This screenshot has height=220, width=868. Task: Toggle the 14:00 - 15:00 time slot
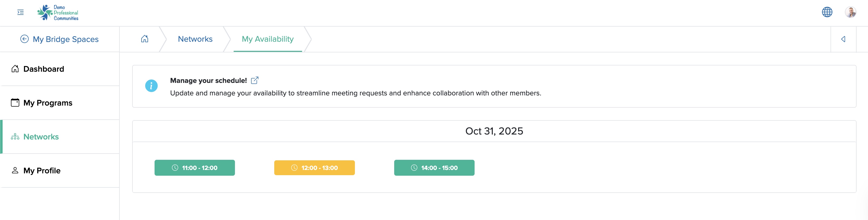(434, 168)
